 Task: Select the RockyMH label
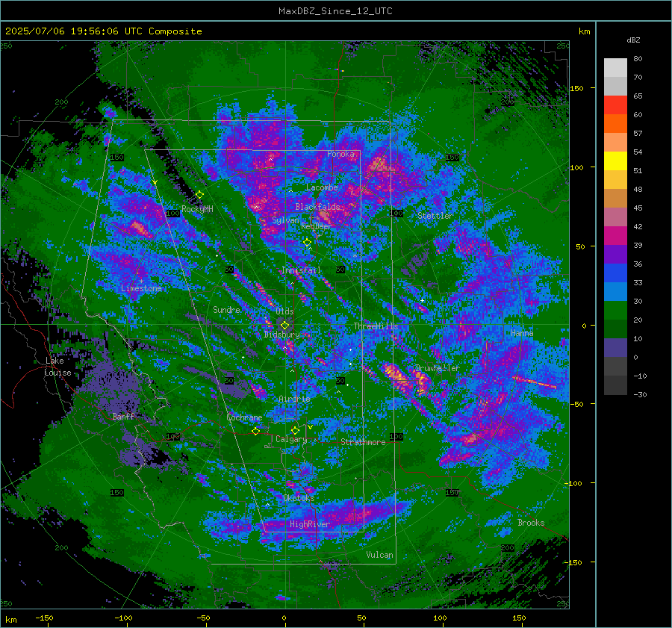(x=197, y=209)
